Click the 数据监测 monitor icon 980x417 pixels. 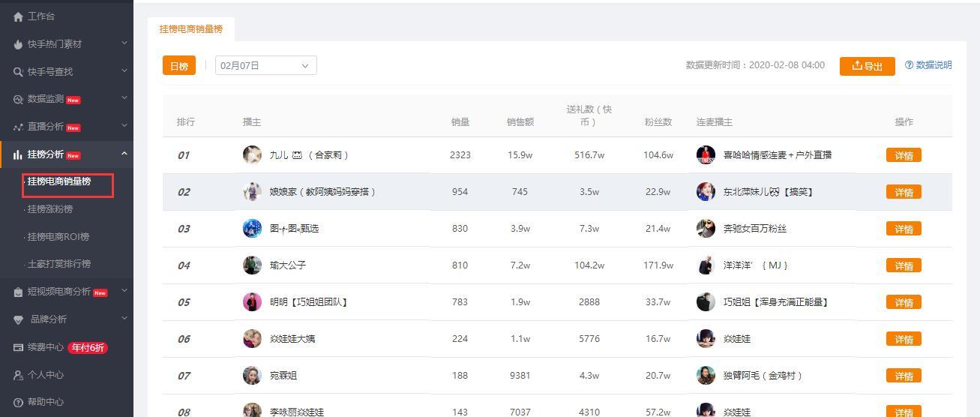click(18, 99)
